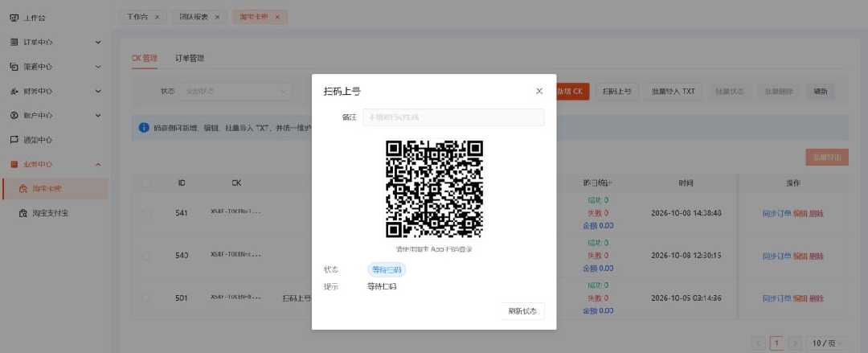Click the 订单中心 list icon in sidebar

[x=14, y=42]
